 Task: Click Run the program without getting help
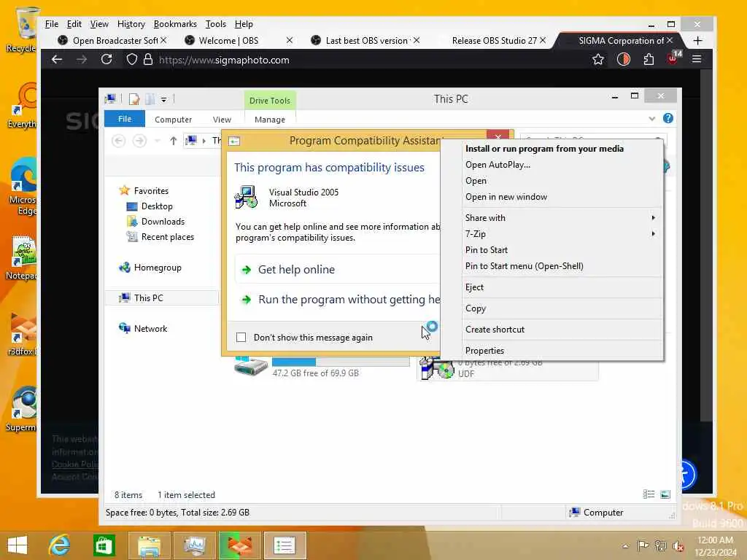337,300
